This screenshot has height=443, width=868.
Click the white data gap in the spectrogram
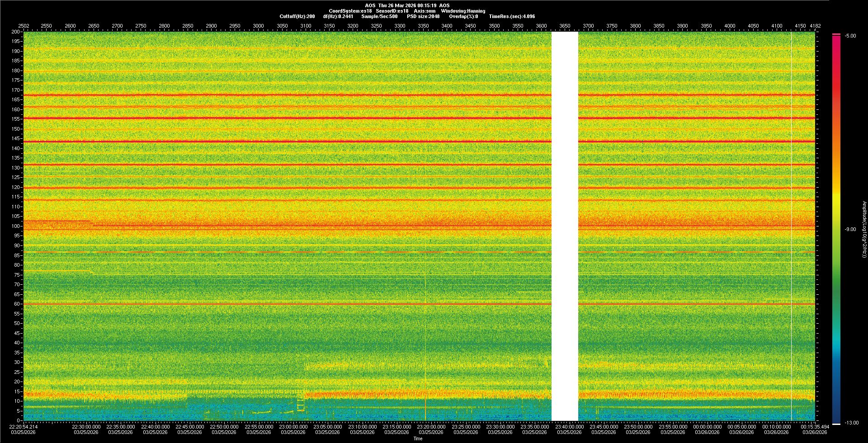[565, 226]
